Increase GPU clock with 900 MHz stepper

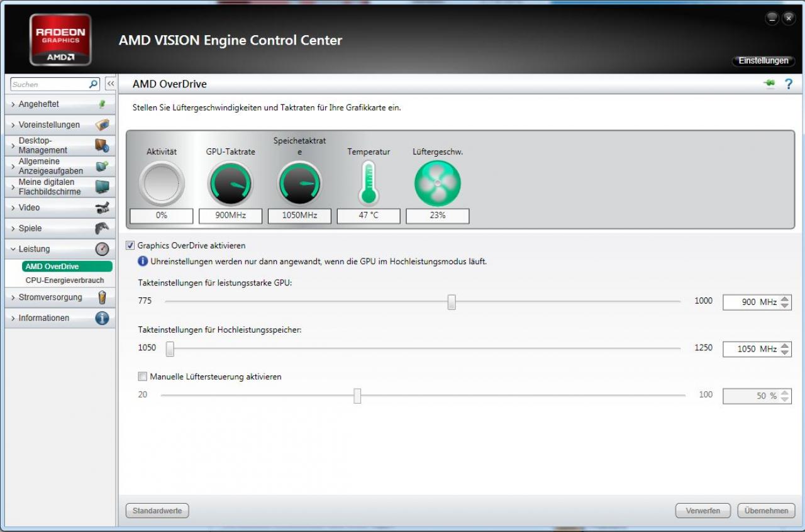[x=784, y=299]
